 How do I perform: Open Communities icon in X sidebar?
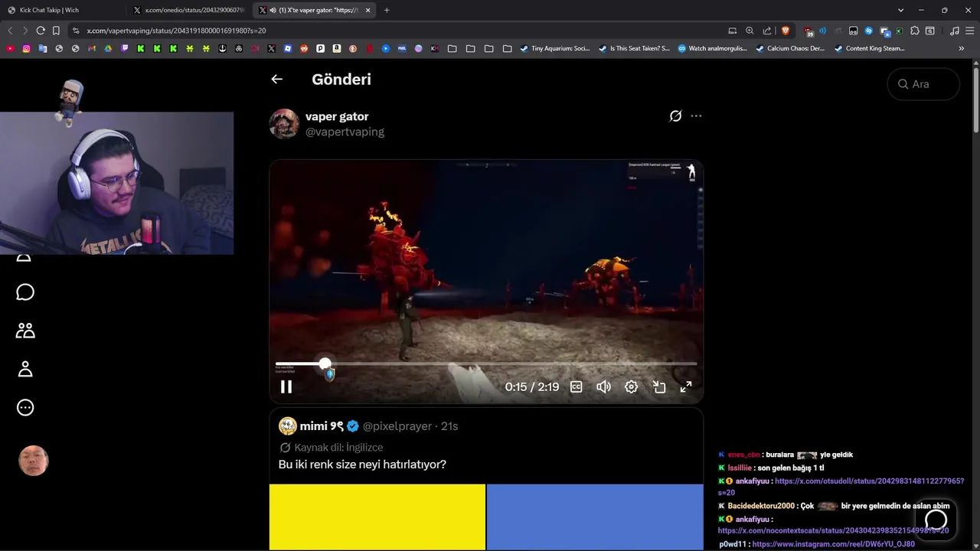25,331
